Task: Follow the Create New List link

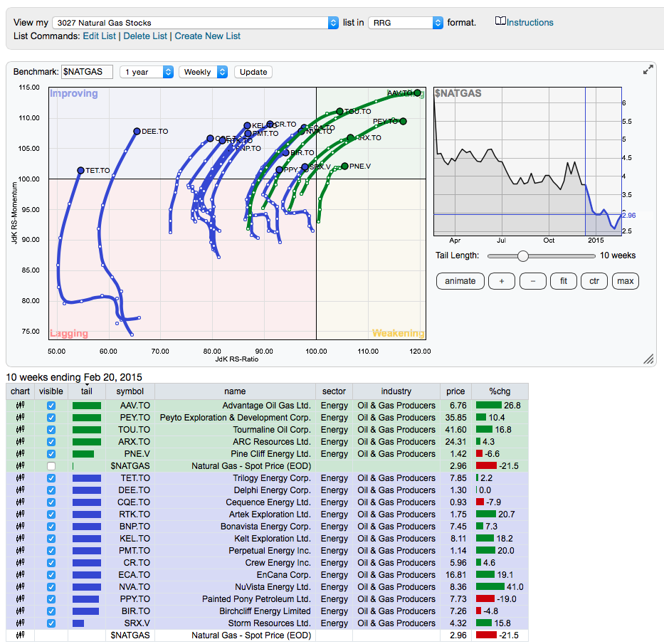Action: point(208,36)
